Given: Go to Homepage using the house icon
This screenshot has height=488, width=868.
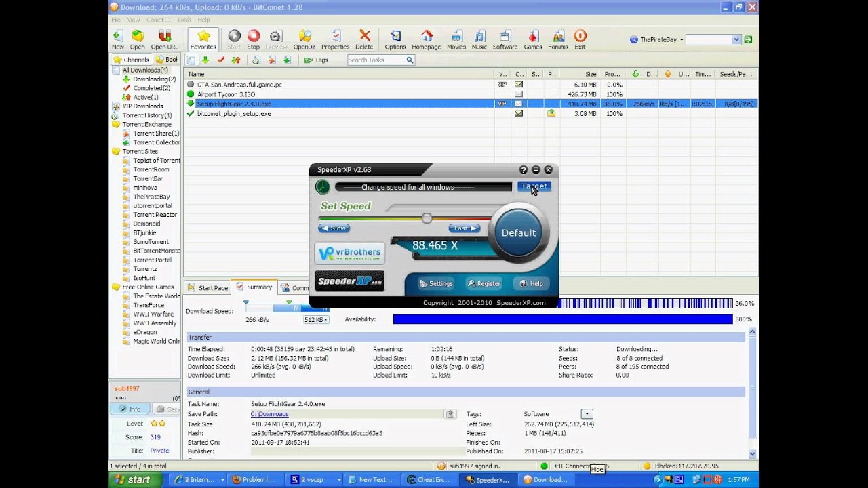Looking at the screenshot, I should point(427,39).
